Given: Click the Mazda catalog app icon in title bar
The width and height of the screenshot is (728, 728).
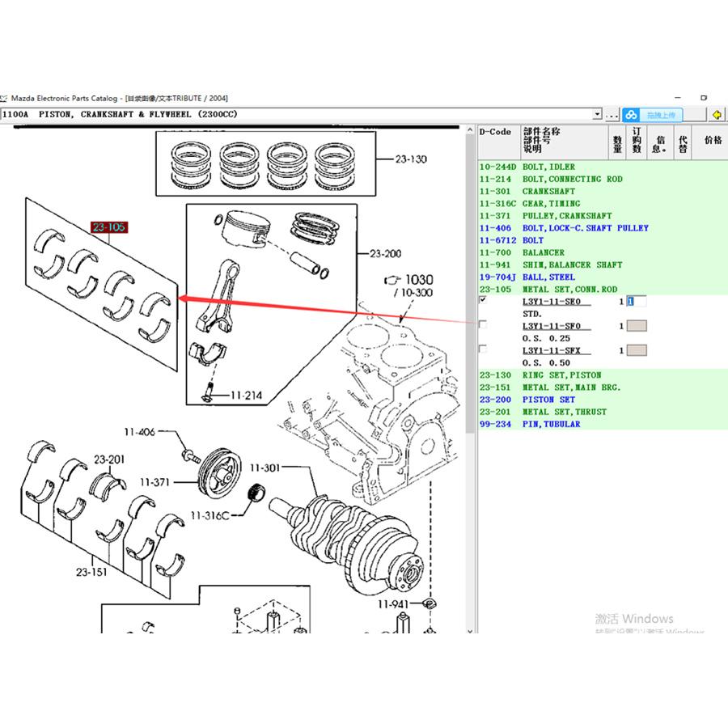Looking at the screenshot, I should pyautogui.click(x=4, y=99).
